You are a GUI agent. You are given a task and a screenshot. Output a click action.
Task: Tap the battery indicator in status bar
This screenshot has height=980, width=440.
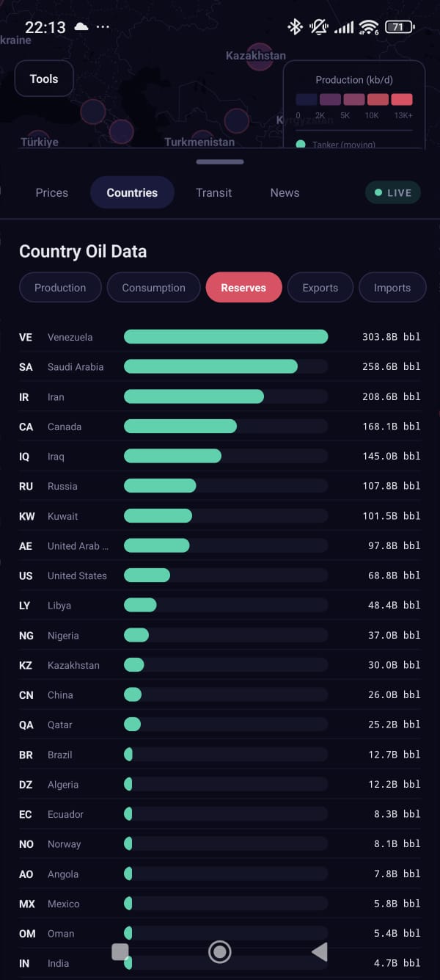(399, 27)
